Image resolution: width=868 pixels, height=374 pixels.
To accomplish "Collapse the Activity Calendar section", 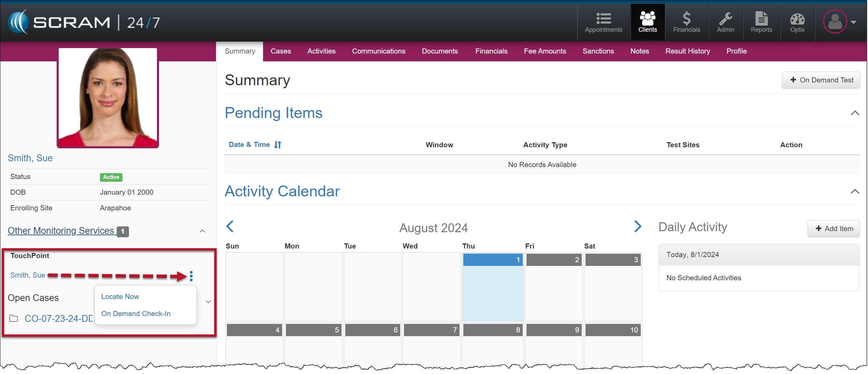I will tap(855, 191).
